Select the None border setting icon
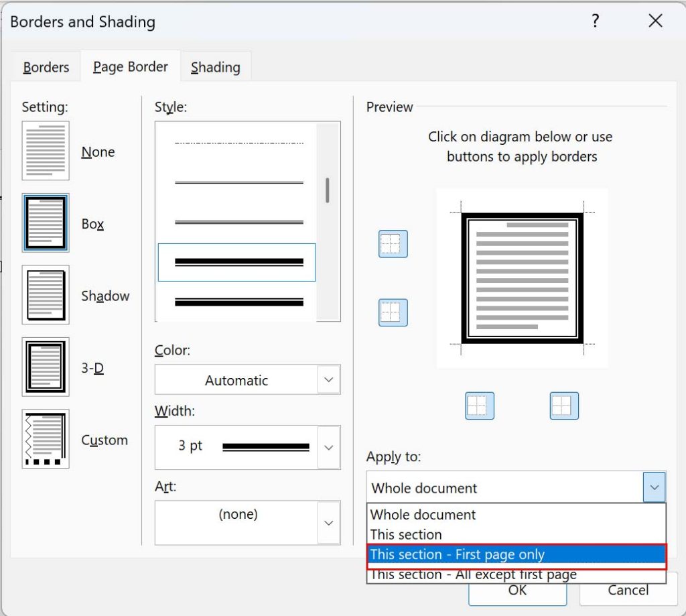Image resolution: width=686 pixels, height=616 pixels. [46, 151]
